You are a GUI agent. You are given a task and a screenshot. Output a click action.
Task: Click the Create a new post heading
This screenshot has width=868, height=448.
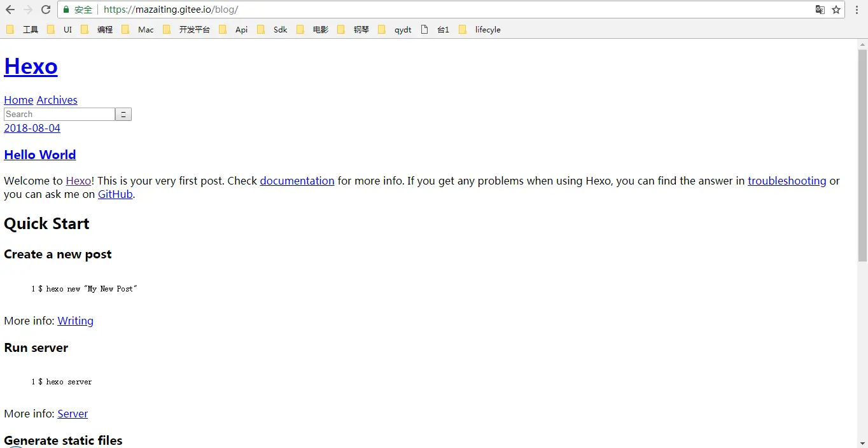(57, 254)
